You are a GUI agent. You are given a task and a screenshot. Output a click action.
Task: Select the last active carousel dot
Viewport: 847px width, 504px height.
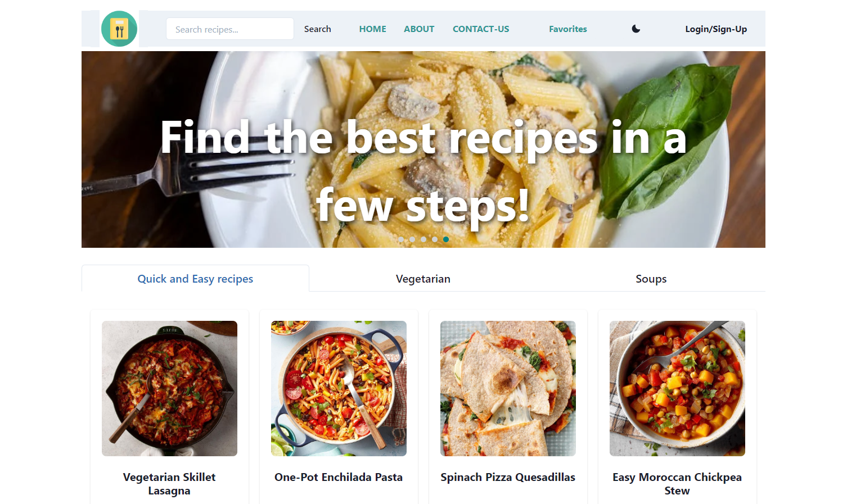click(446, 239)
